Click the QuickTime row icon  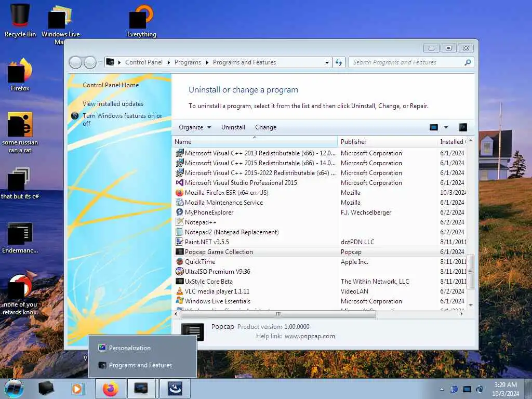[x=179, y=262]
